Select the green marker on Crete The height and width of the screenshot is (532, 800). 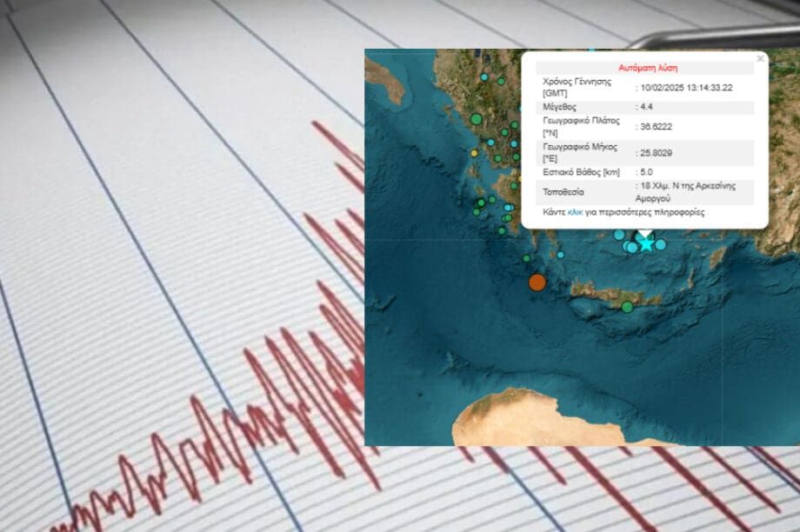click(628, 307)
